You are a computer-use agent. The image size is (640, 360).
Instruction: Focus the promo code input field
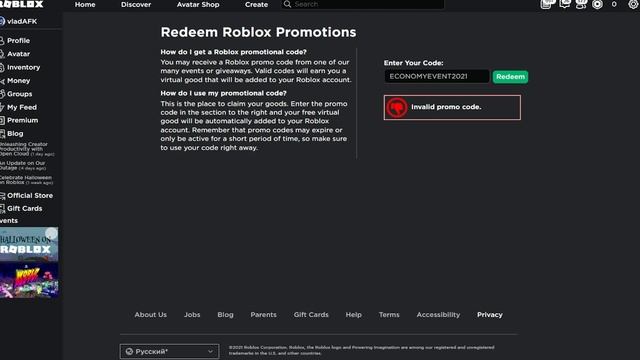[437, 76]
